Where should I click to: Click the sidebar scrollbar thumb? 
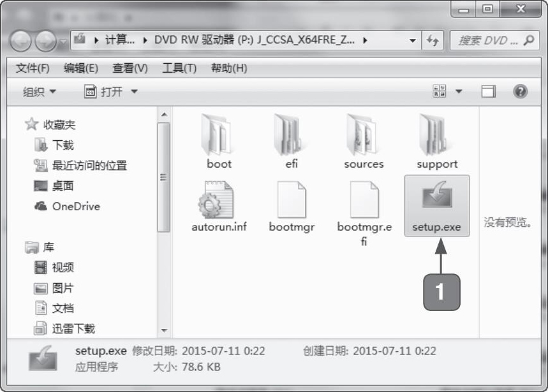coord(164,177)
